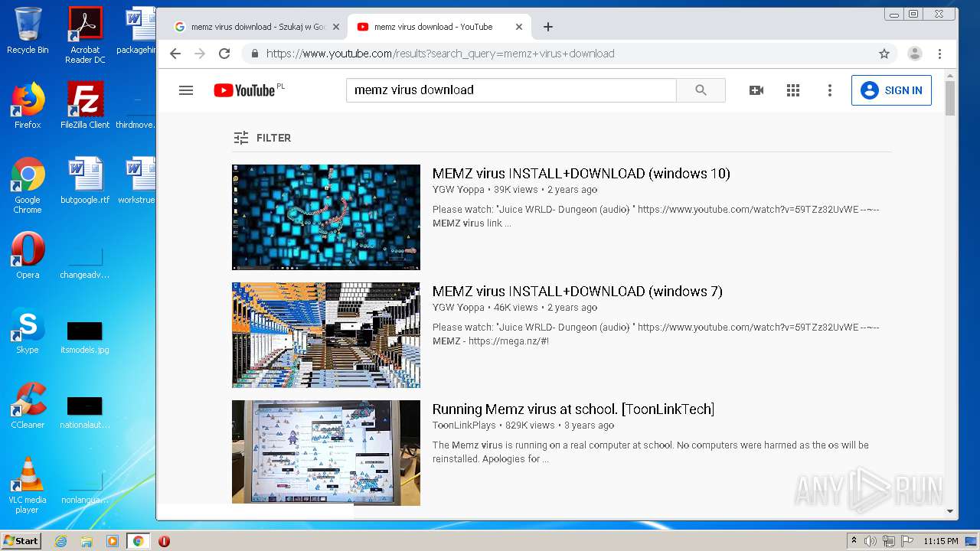Open Google Chrome desktop shortcut
The height and width of the screenshot is (551, 980).
point(28,186)
